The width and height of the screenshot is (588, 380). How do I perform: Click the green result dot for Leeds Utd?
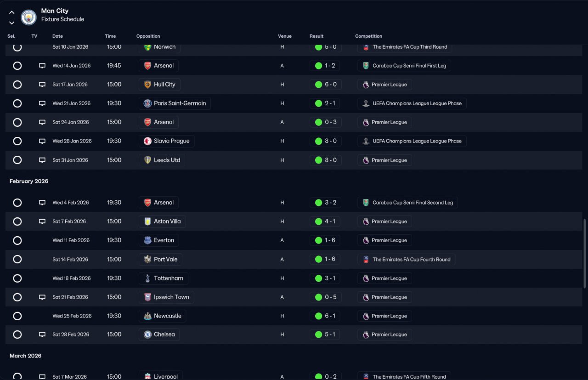pos(318,160)
